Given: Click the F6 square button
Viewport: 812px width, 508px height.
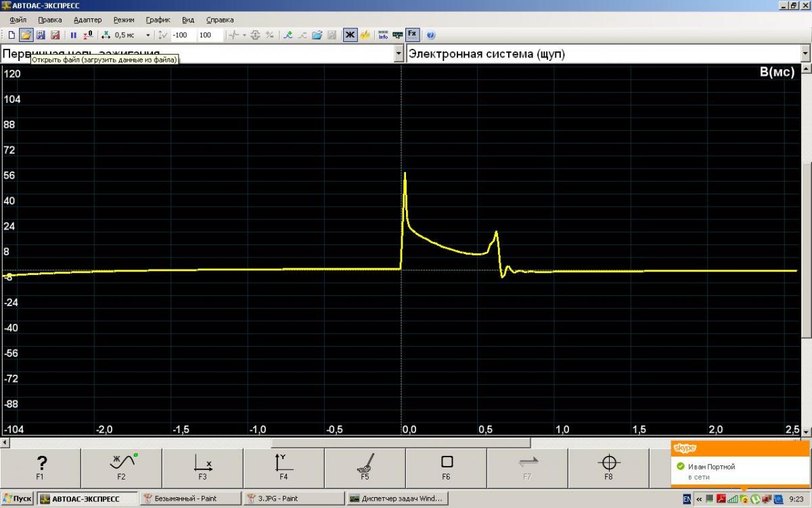Looking at the screenshot, I should [x=447, y=469].
